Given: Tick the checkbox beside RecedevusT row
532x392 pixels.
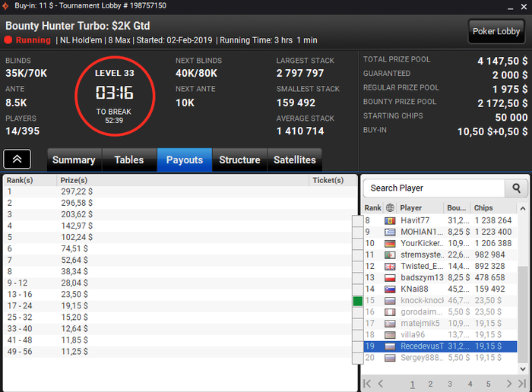Looking at the screenshot, I should click(358, 346).
